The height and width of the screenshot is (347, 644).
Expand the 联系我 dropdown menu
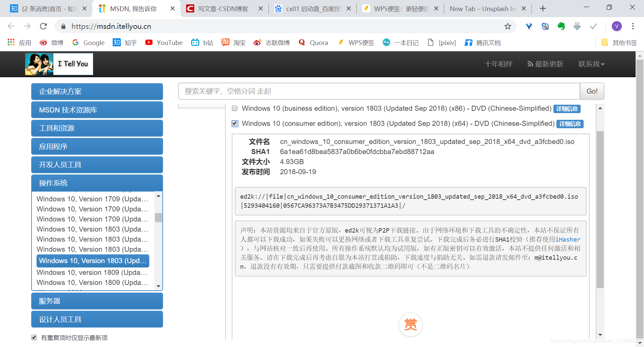point(591,64)
